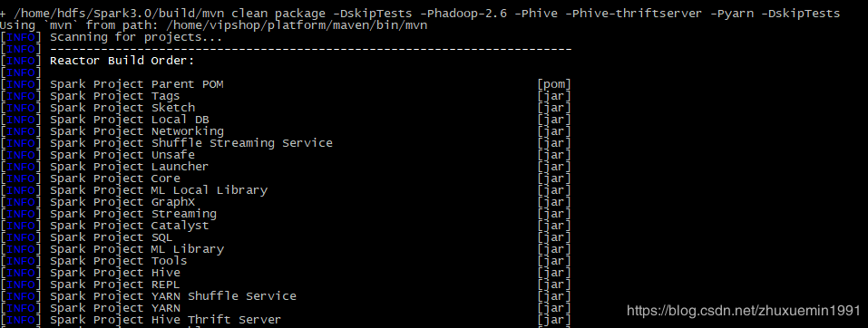
Task: Click 'Spark Project Unsafe' entry
Action: [x=122, y=155]
